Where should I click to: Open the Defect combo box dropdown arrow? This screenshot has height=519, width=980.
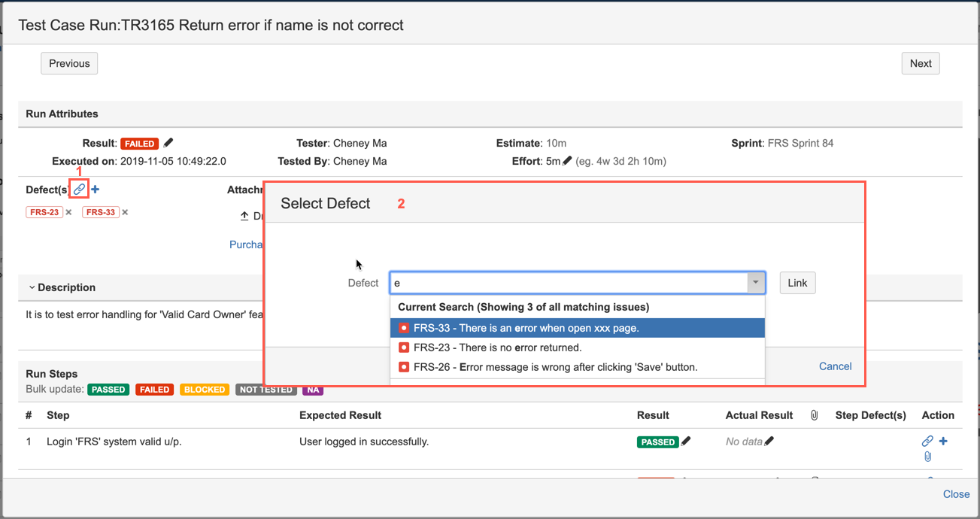point(756,283)
